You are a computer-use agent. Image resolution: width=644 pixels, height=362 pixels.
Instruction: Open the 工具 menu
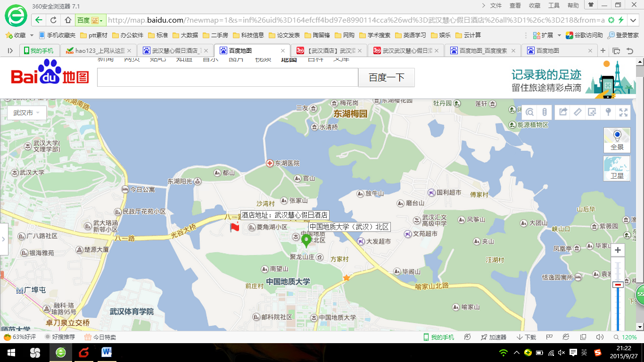[x=553, y=6]
